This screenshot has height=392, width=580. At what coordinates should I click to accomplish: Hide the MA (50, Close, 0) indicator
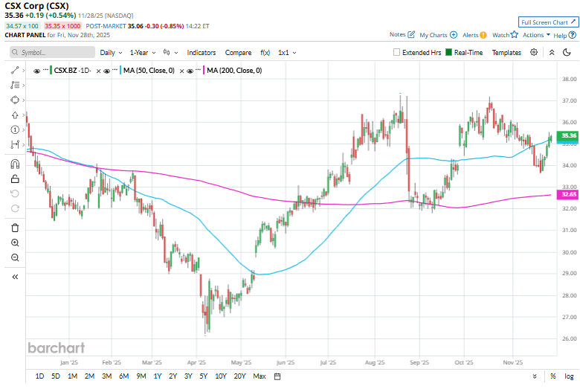[x=107, y=71]
